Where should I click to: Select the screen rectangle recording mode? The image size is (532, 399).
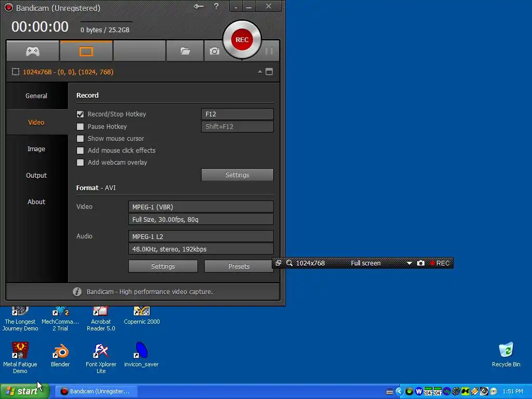click(x=86, y=51)
